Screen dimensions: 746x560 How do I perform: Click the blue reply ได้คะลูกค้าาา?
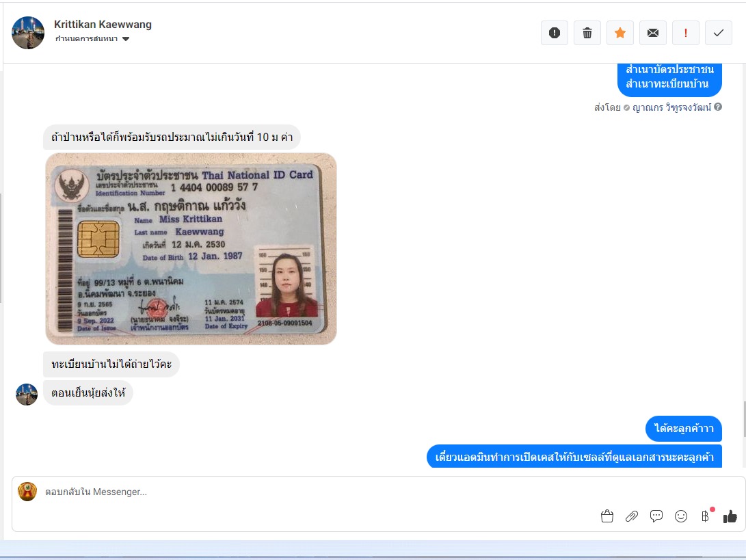tap(684, 429)
